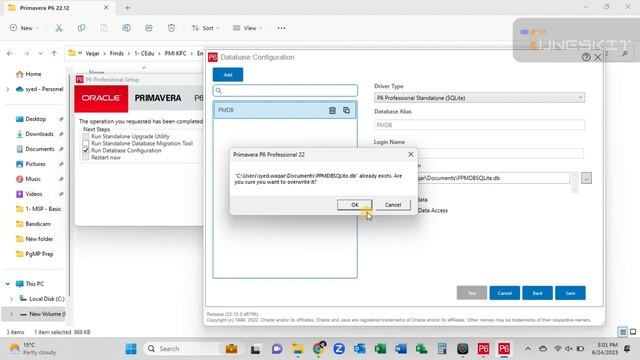The width and height of the screenshot is (640, 360).
Task: Open See more options in Explorer toolbar
Action: point(281,28)
